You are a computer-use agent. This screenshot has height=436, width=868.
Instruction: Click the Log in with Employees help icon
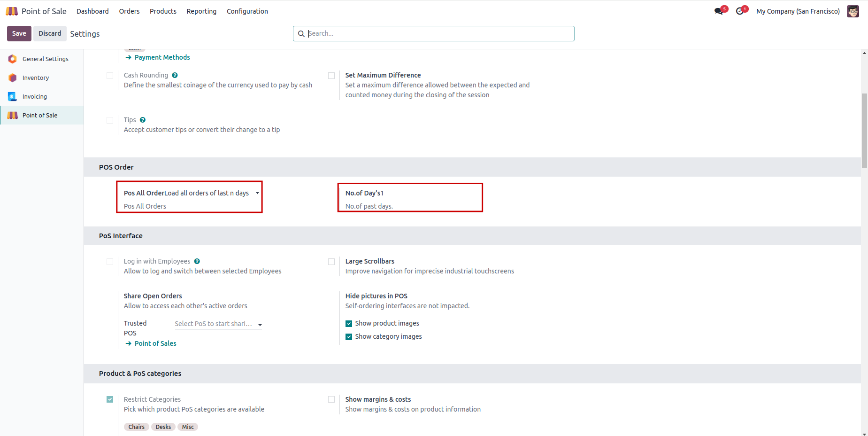click(197, 261)
